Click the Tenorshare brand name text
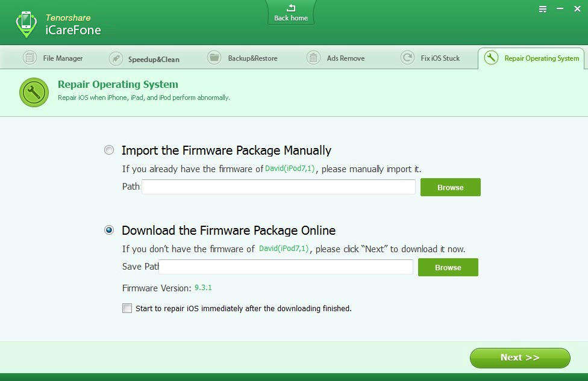Screen dimensions: 588x381 click(68, 17)
